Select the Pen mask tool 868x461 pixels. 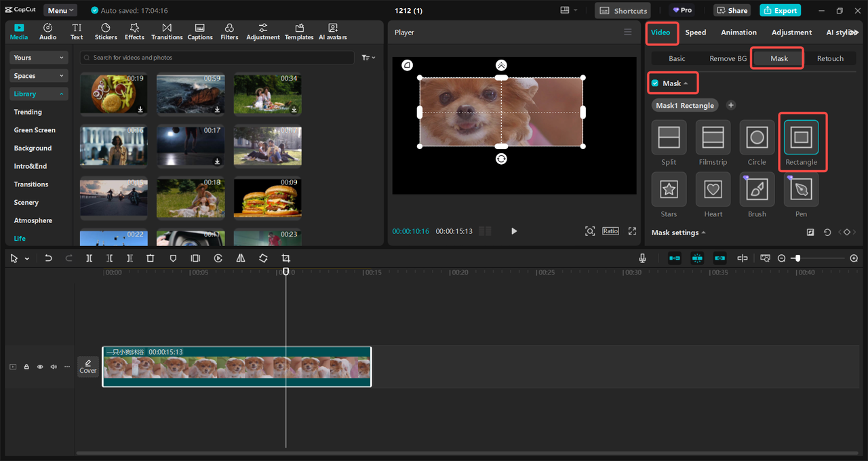[x=801, y=190]
